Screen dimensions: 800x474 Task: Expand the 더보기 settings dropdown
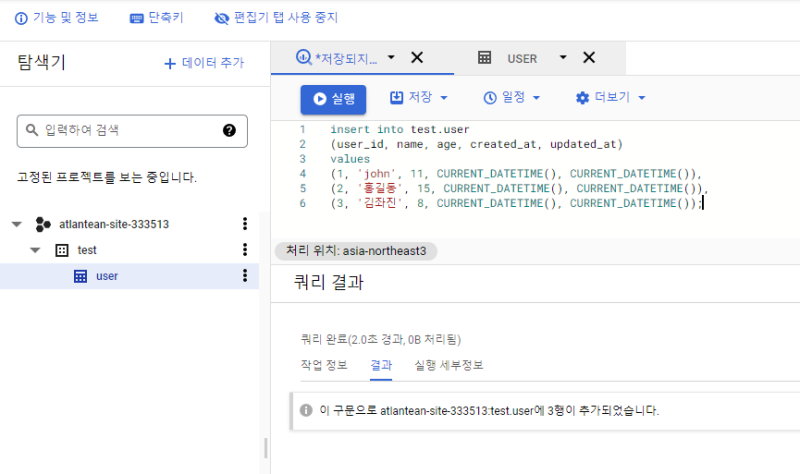click(610, 98)
